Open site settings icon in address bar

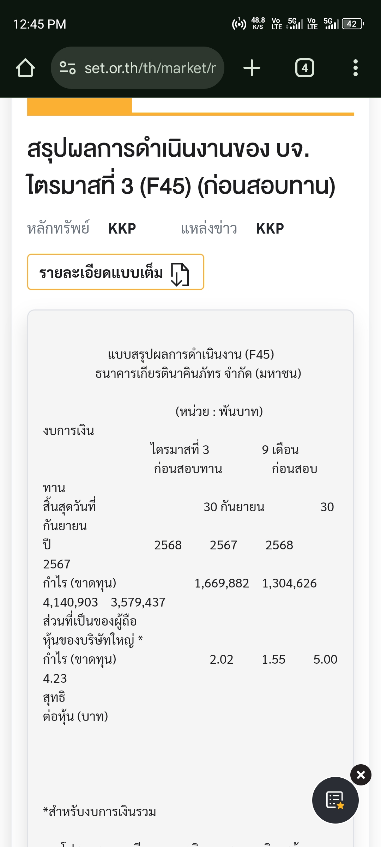tap(68, 68)
